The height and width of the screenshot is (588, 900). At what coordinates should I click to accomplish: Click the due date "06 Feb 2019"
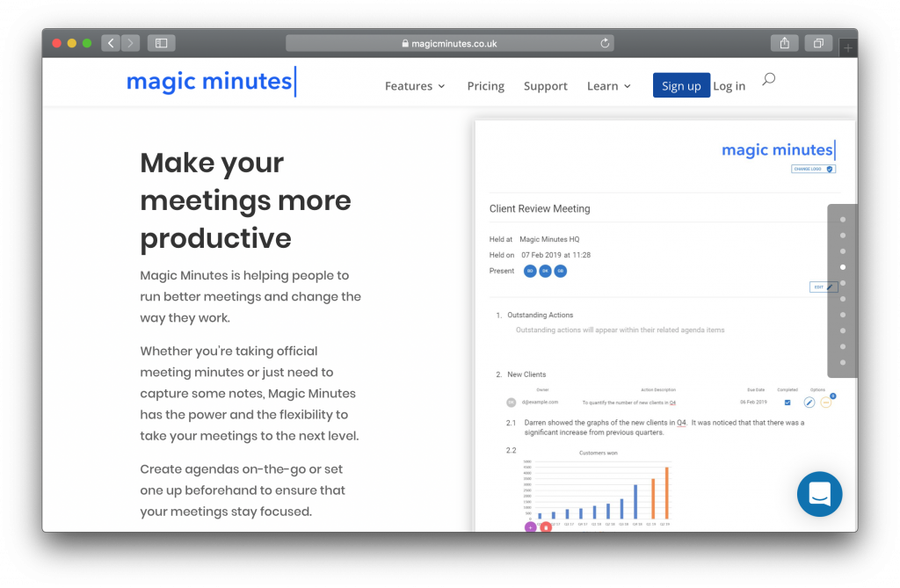[753, 402]
